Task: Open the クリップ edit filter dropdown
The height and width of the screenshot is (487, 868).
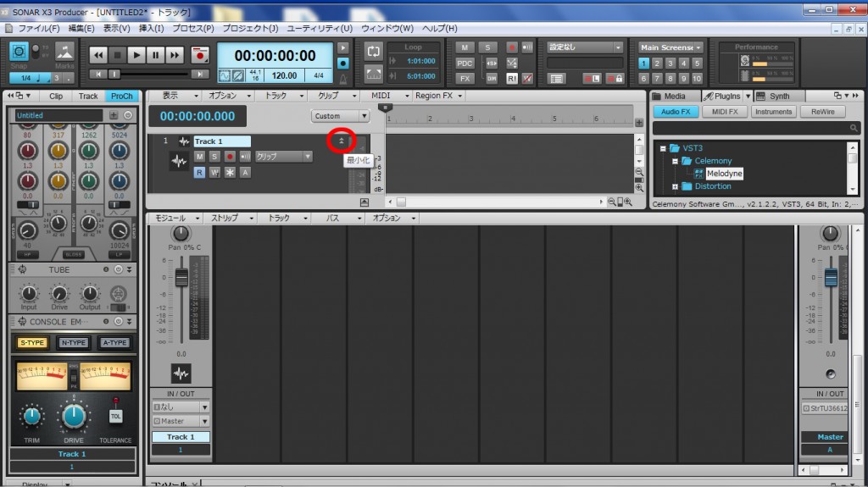Action: (283, 157)
